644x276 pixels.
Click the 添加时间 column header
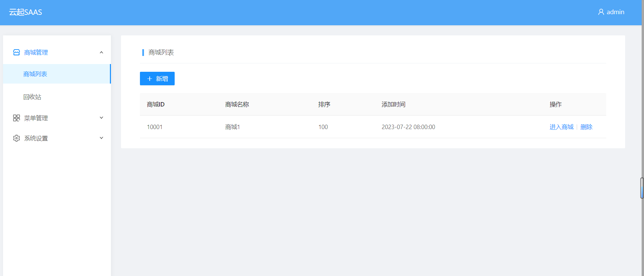[393, 104]
